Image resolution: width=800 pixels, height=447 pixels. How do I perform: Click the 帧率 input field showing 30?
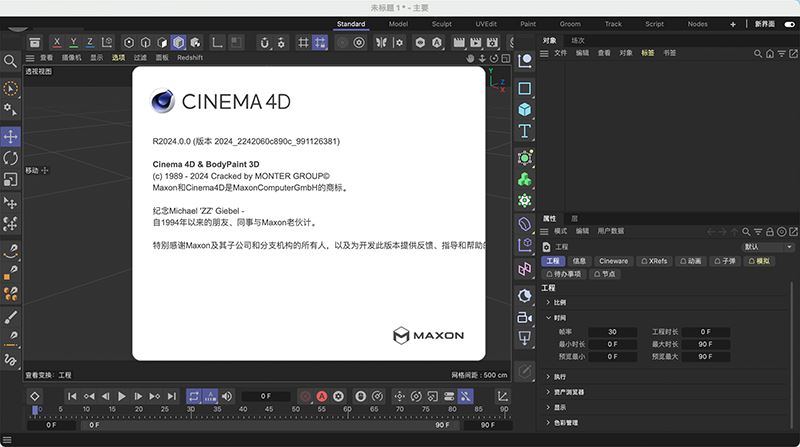pyautogui.click(x=612, y=331)
